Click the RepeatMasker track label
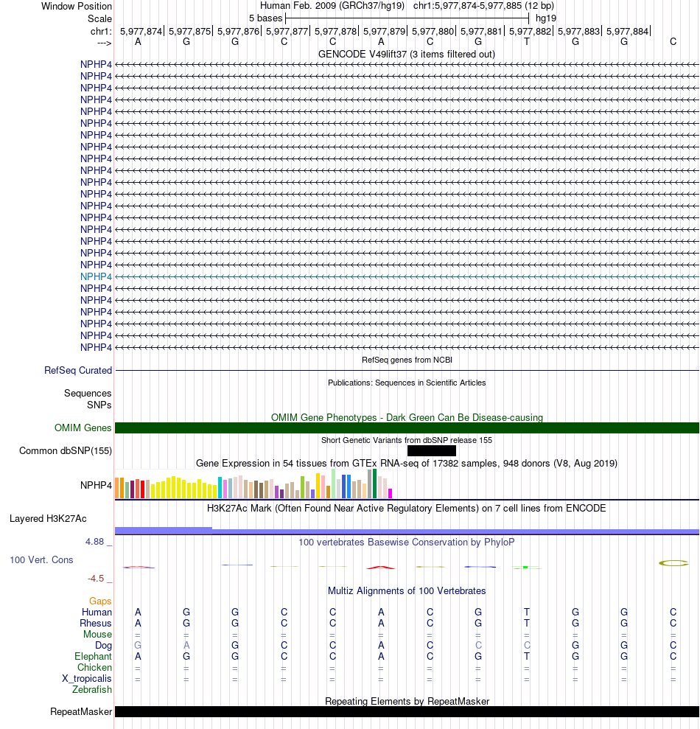Image resolution: width=700 pixels, height=729 pixels. 81,712
